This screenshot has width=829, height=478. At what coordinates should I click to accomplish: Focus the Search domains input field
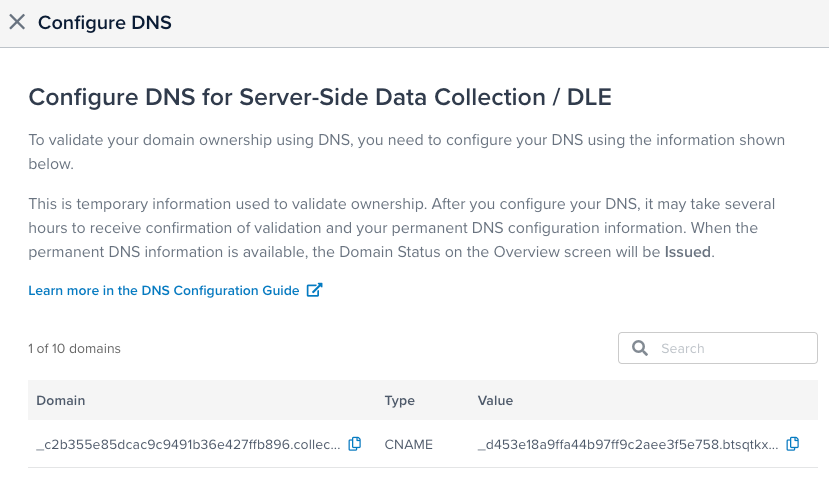730,348
